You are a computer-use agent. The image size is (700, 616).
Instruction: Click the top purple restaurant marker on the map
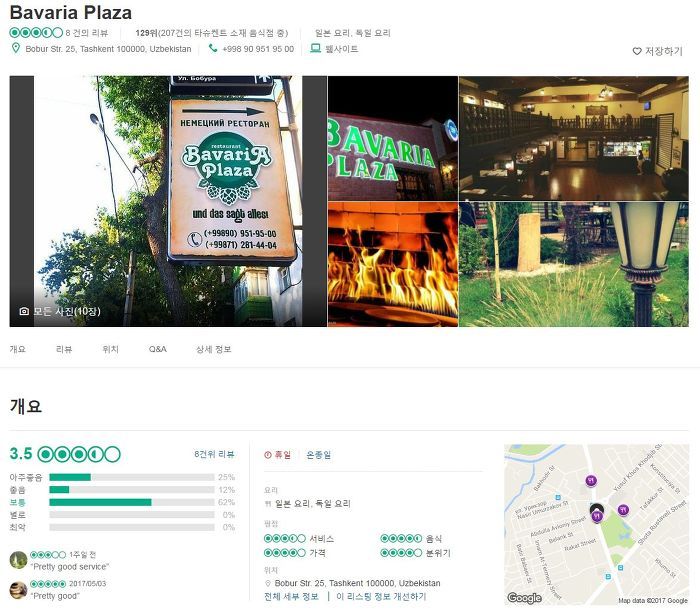592,481
